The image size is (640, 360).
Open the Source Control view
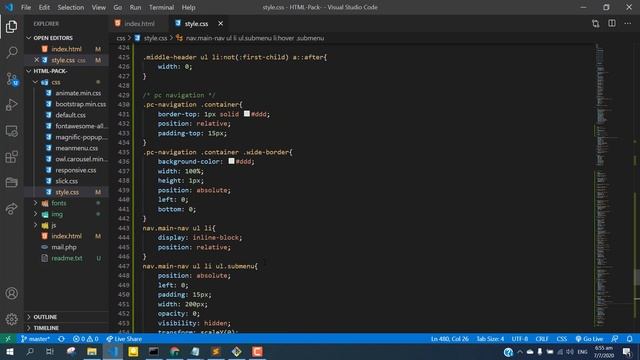pyautogui.click(x=11, y=79)
